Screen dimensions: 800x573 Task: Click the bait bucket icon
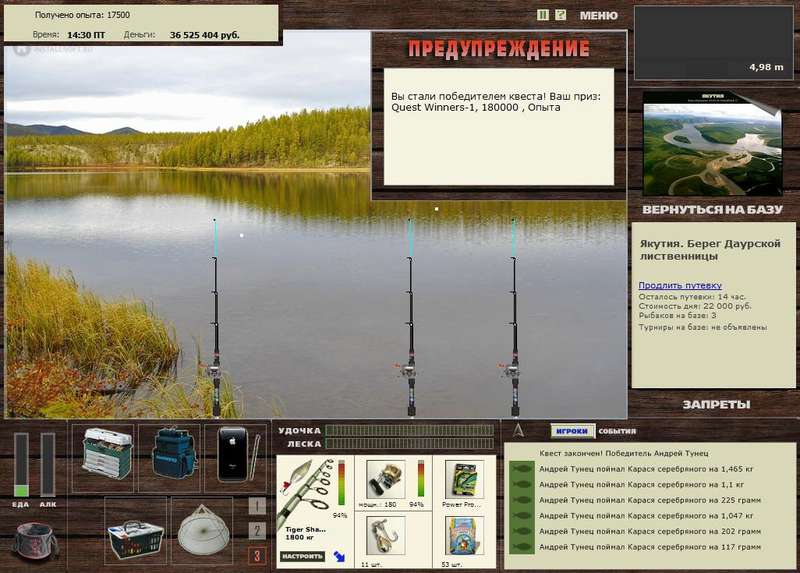(35, 542)
